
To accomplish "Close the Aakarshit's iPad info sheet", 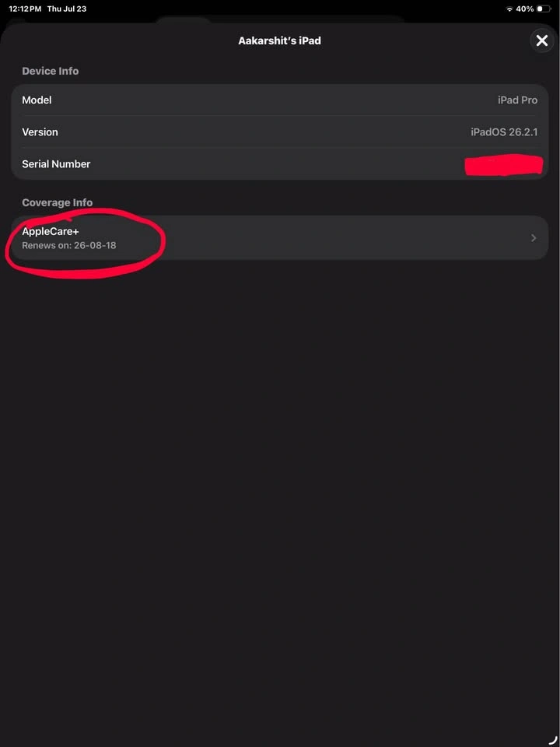I will 542,41.
